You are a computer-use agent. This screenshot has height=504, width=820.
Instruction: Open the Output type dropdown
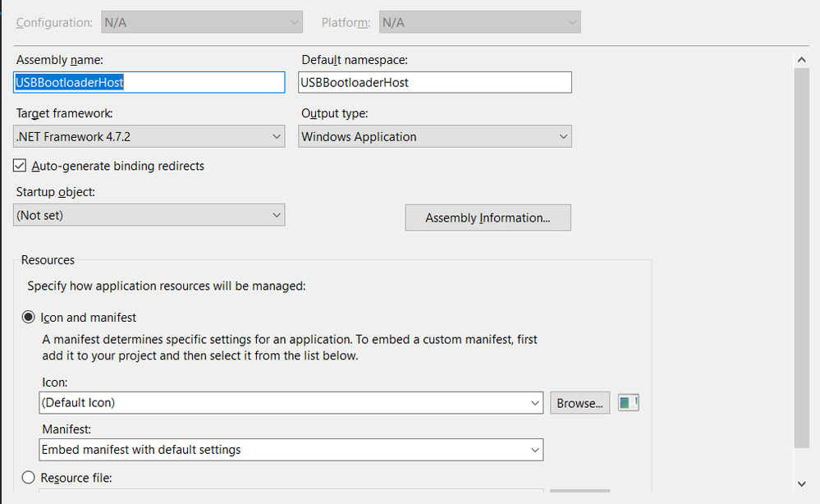pyautogui.click(x=563, y=135)
